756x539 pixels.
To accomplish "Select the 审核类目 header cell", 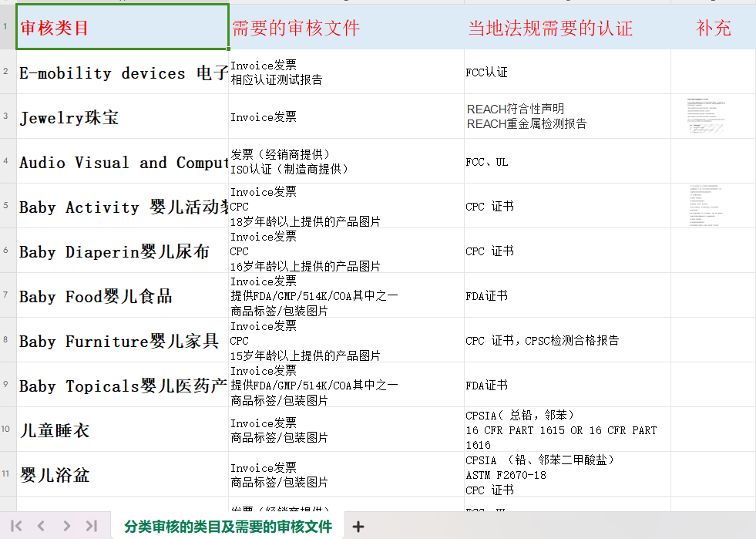I will click(123, 28).
